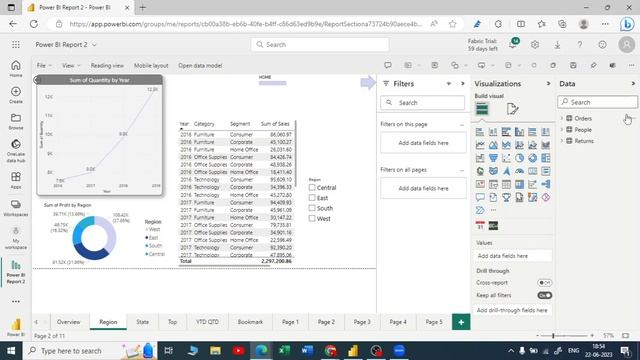Click zoom out minus beside slider
This screenshot has width=640, height=360.
(x=538, y=336)
